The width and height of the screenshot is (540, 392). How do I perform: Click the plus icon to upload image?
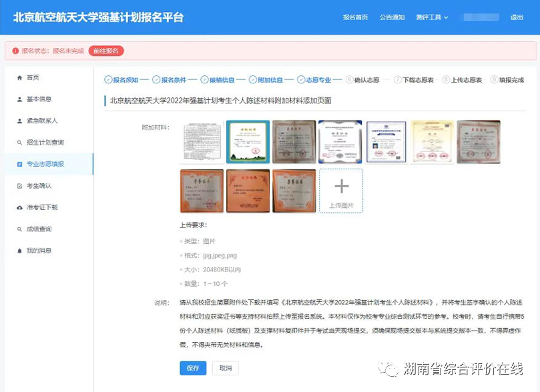tap(341, 187)
